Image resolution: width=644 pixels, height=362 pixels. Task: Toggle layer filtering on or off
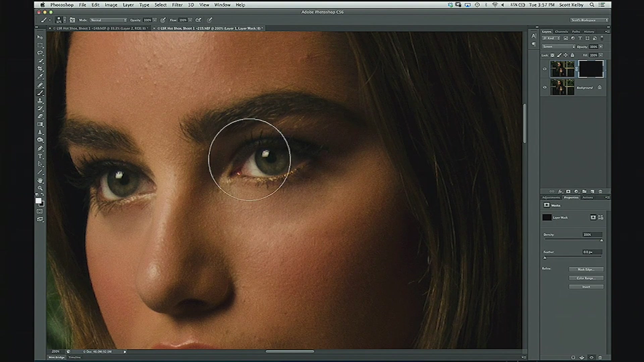602,38
